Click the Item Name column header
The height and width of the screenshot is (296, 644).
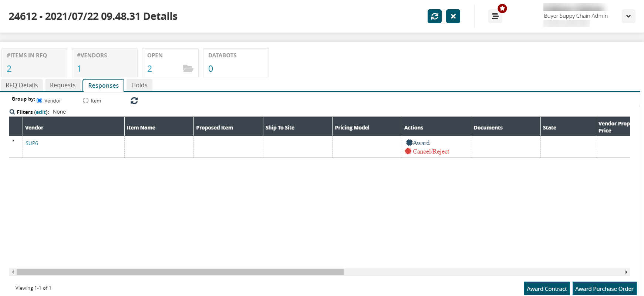[x=159, y=127]
